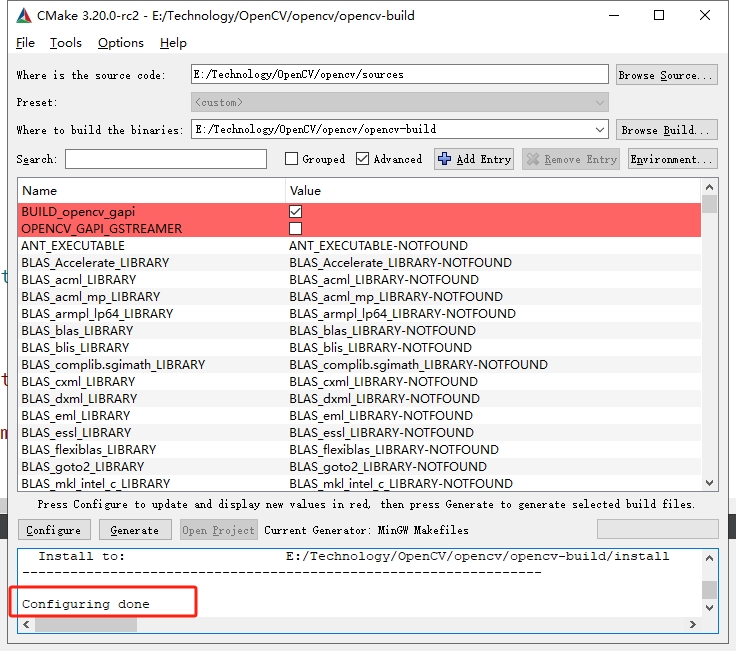The height and width of the screenshot is (651, 736).
Task: Click the output log vertical scrollbar thumb
Action: point(709,590)
